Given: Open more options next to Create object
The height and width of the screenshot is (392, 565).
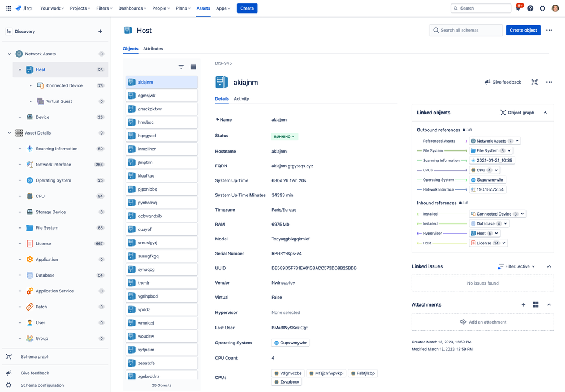Looking at the screenshot, I should (x=549, y=31).
